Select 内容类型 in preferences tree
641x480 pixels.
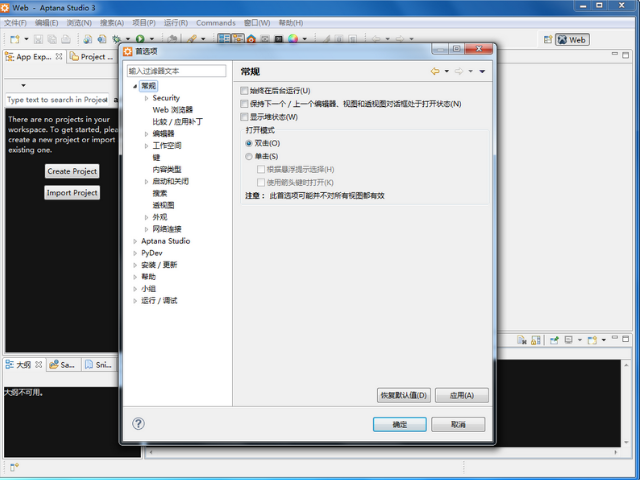[167, 169]
